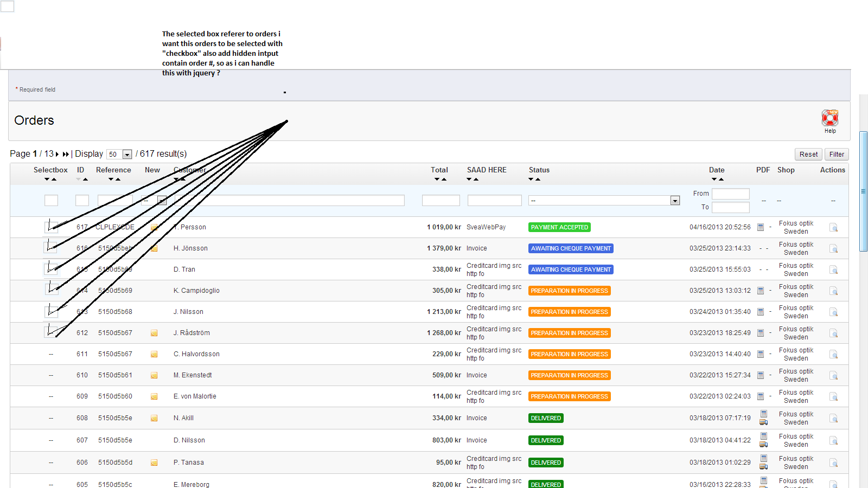View details of order 615
The height and width of the screenshot is (488, 868).
(x=833, y=270)
